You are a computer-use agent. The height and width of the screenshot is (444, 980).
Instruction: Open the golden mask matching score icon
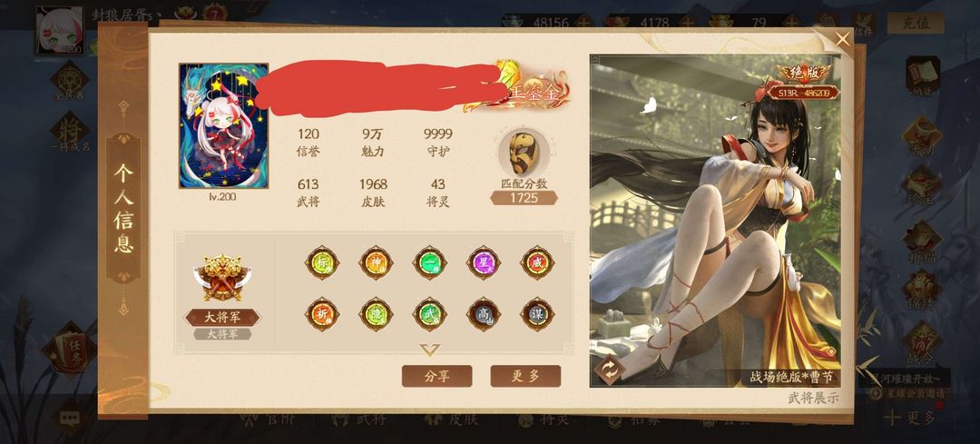[524, 153]
